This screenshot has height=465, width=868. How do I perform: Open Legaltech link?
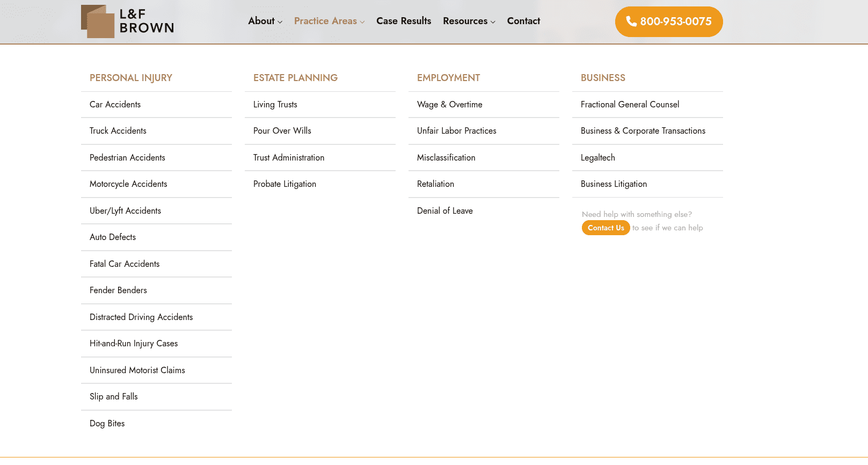click(x=647, y=158)
